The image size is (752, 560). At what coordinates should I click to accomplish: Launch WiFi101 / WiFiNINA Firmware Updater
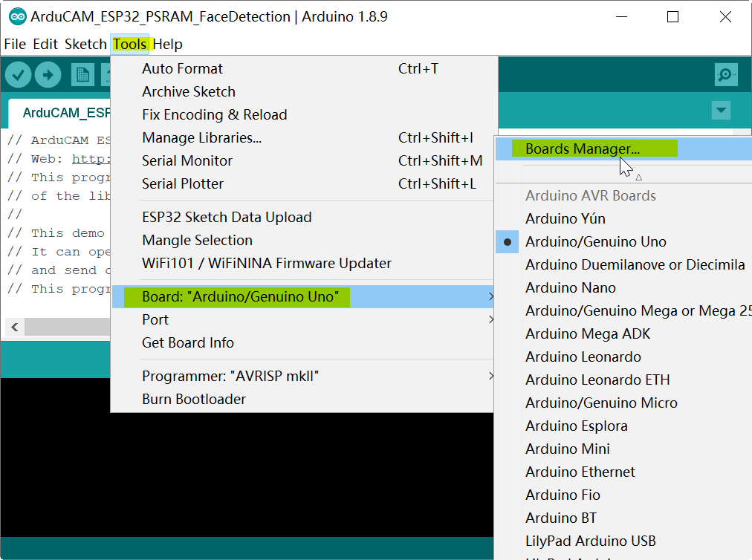pos(302,263)
